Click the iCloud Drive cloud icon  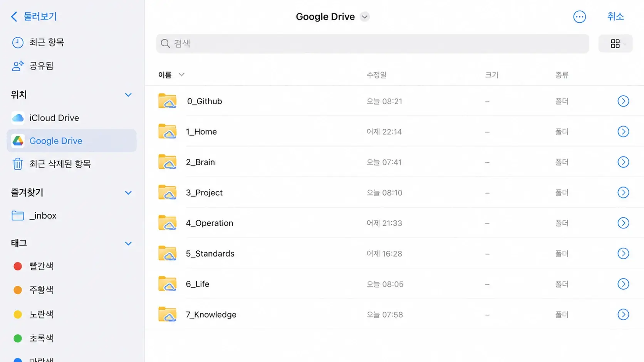point(18,118)
